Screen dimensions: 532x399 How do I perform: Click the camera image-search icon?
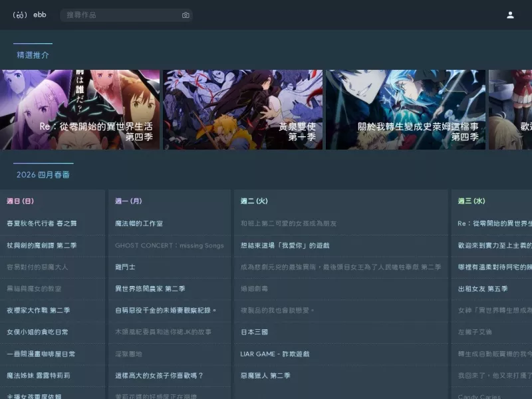tap(186, 15)
